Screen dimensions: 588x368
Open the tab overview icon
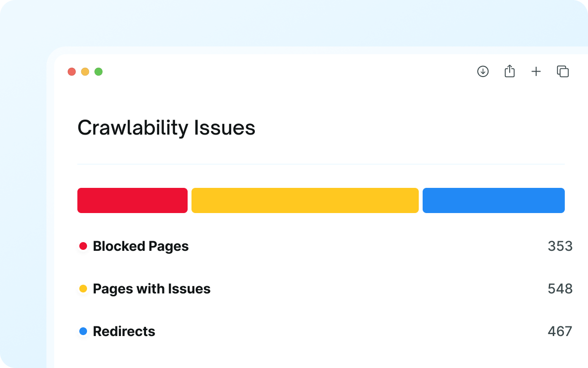563,72
